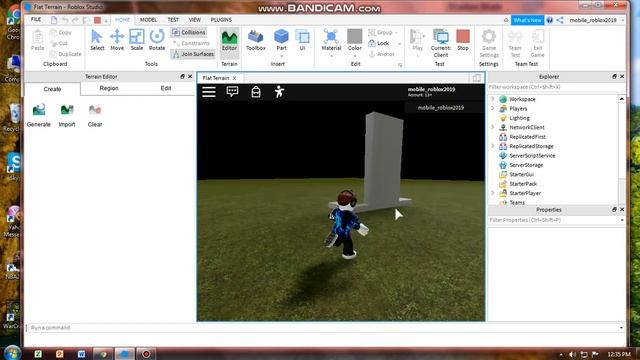Open the Properties filter dropdown arrow

(x=622, y=220)
